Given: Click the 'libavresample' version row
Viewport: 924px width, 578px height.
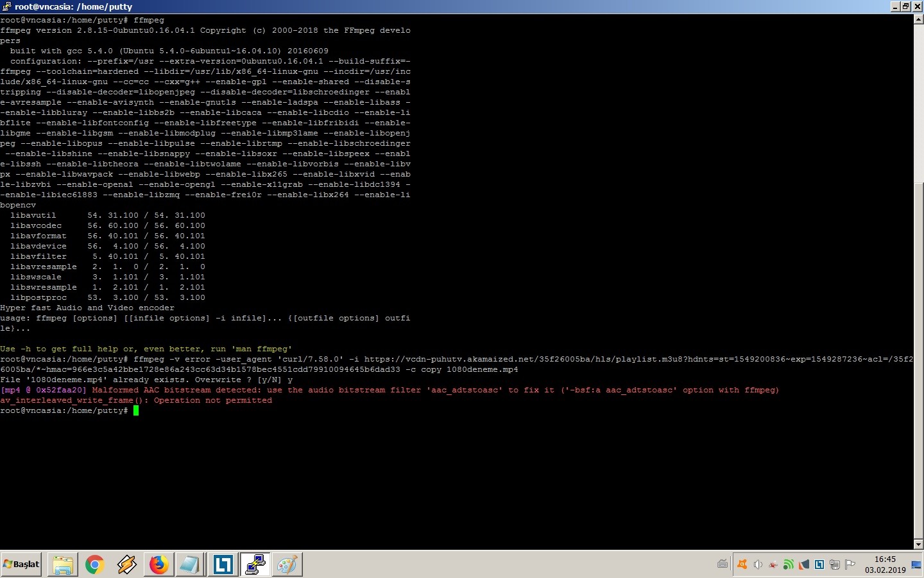Looking at the screenshot, I should (x=108, y=267).
